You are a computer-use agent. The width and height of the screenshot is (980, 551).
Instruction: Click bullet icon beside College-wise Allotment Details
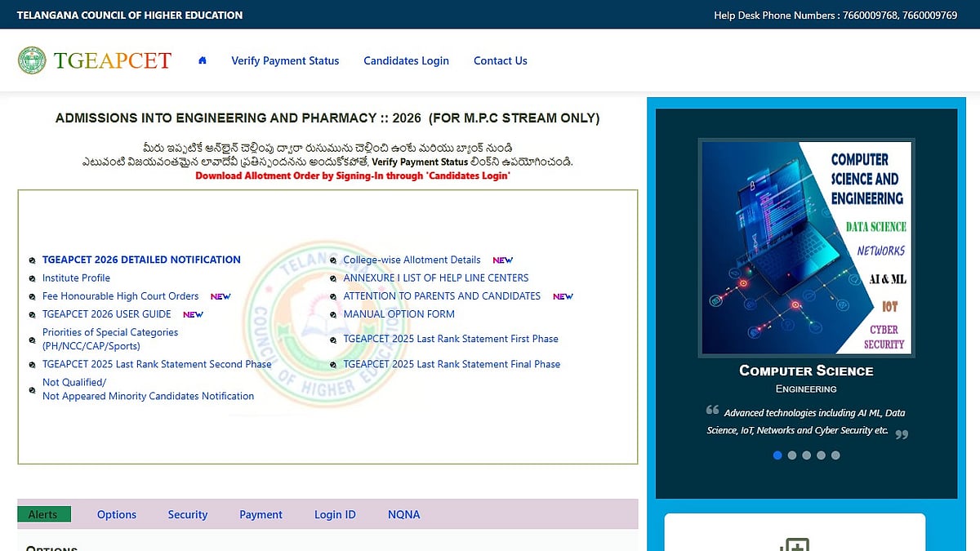tap(334, 260)
